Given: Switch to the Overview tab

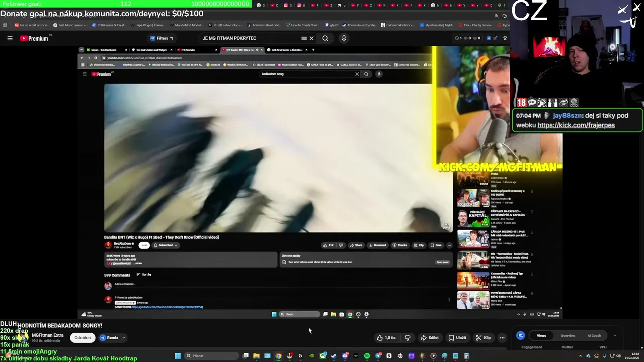Looking at the screenshot, I should tap(568, 335).
